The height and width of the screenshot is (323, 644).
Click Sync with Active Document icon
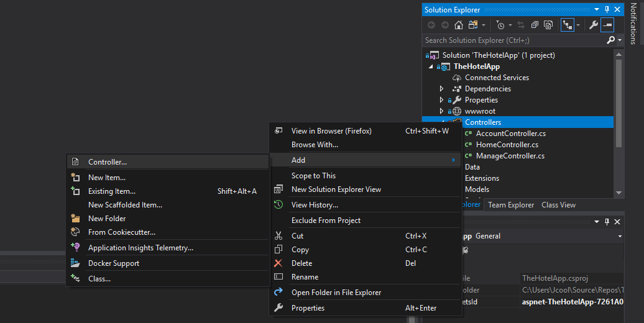click(x=521, y=25)
